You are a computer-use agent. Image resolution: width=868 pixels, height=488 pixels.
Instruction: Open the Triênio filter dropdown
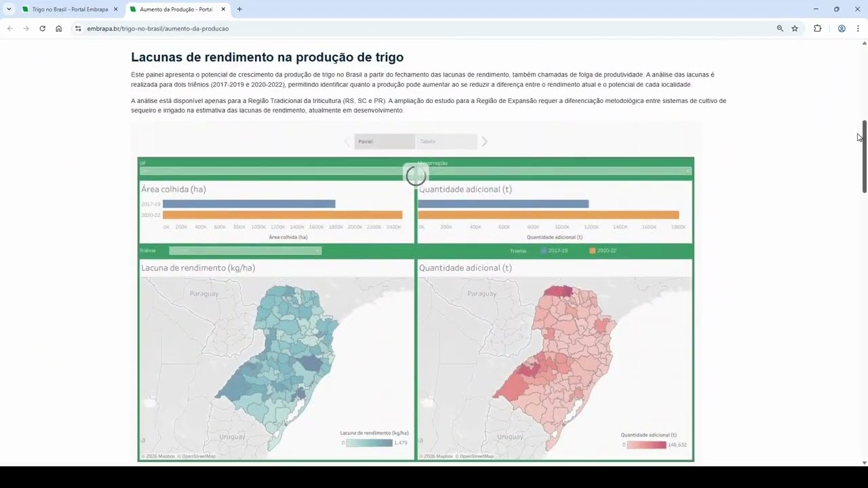(245, 251)
